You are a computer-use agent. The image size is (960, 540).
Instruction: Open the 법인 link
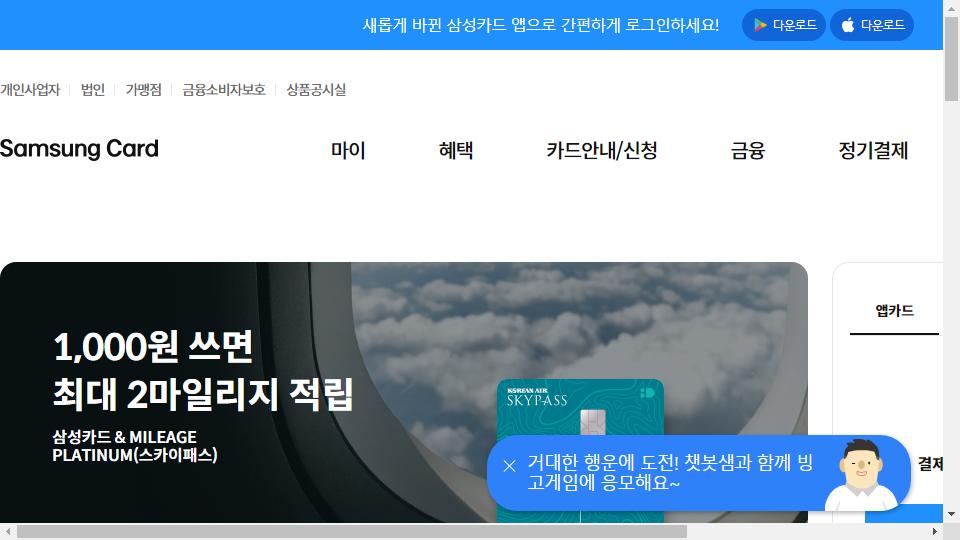[x=93, y=90]
